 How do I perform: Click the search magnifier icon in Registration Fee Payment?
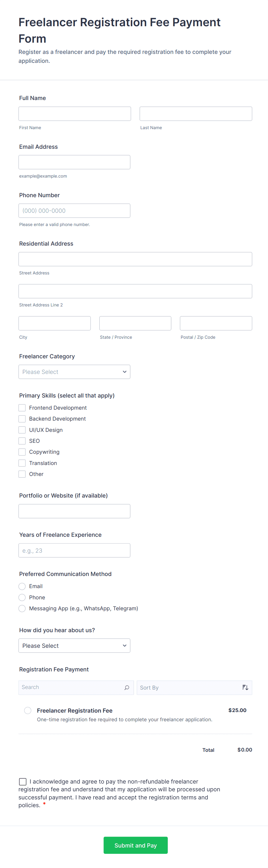(127, 687)
